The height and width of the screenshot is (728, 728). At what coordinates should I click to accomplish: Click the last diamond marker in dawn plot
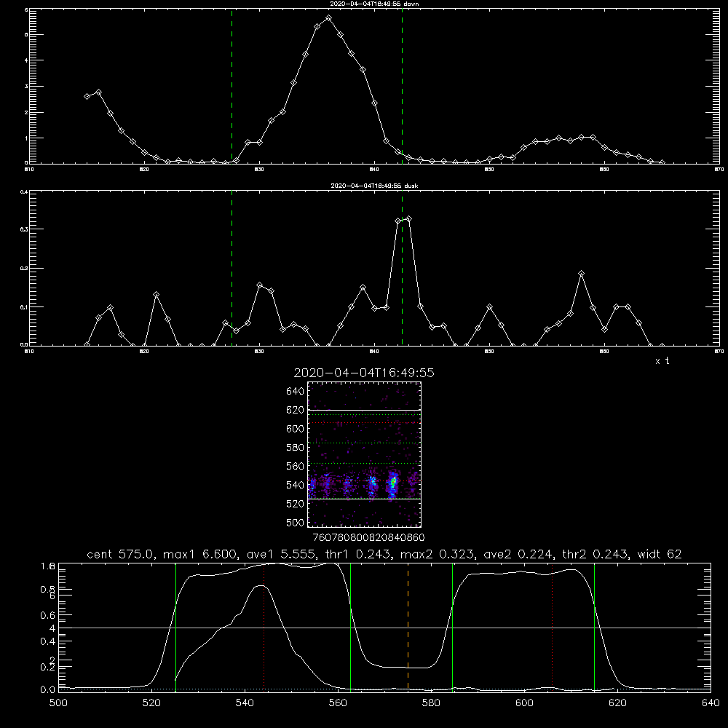[x=662, y=162]
